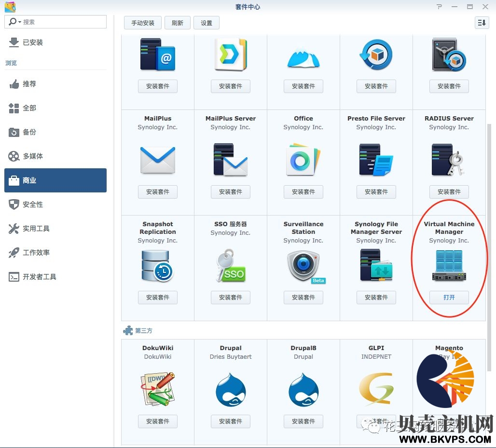
Task: Click the Snapshot Replication database icon
Action: click(x=157, y=266)
